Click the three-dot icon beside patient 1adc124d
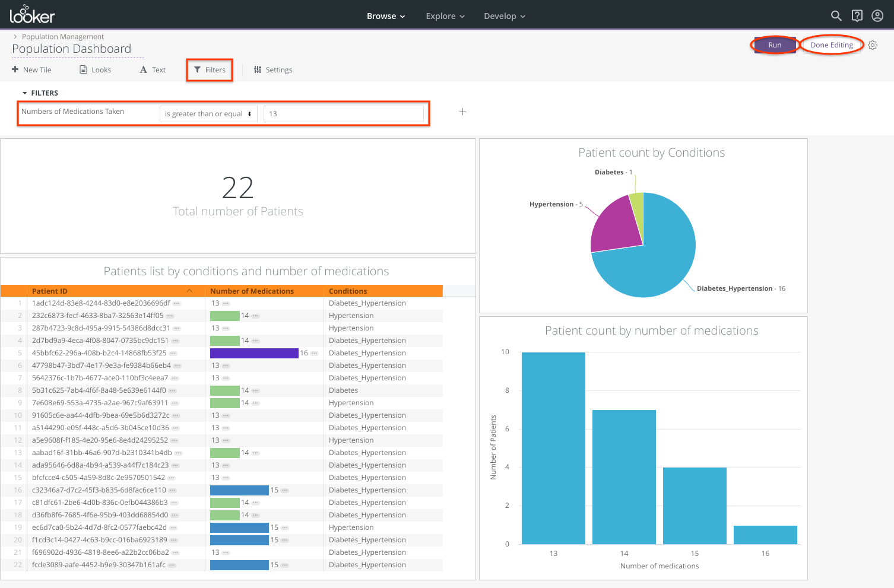 tap(176, 303)
